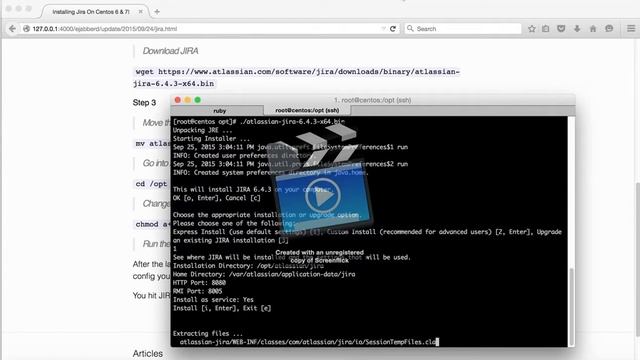Click 'Install [i, Enter], Exit [e]' line

click(222, 308)
